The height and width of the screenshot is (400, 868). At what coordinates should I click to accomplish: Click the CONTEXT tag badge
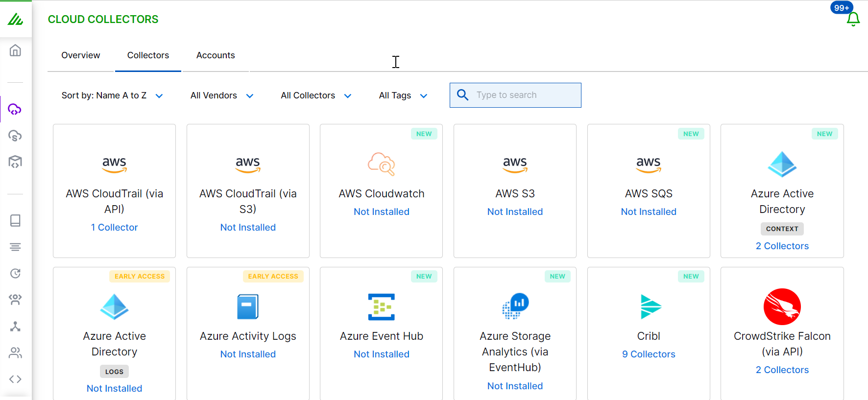[782, 229]
